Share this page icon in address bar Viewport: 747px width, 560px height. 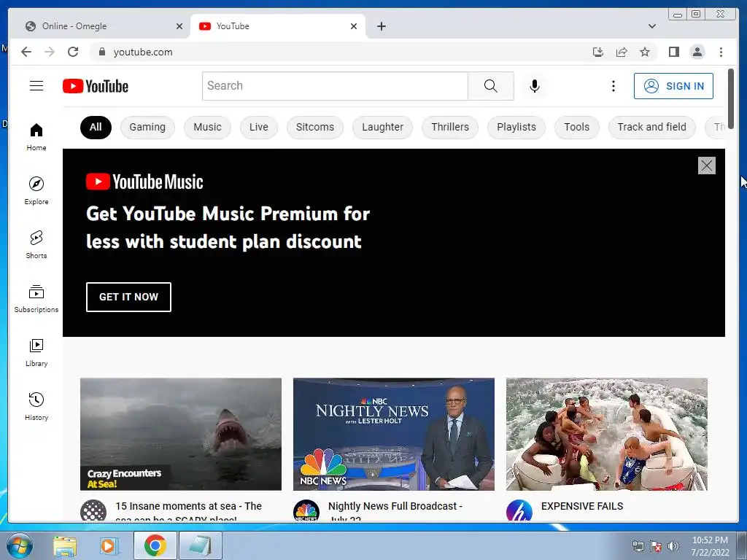click(622, 52)
